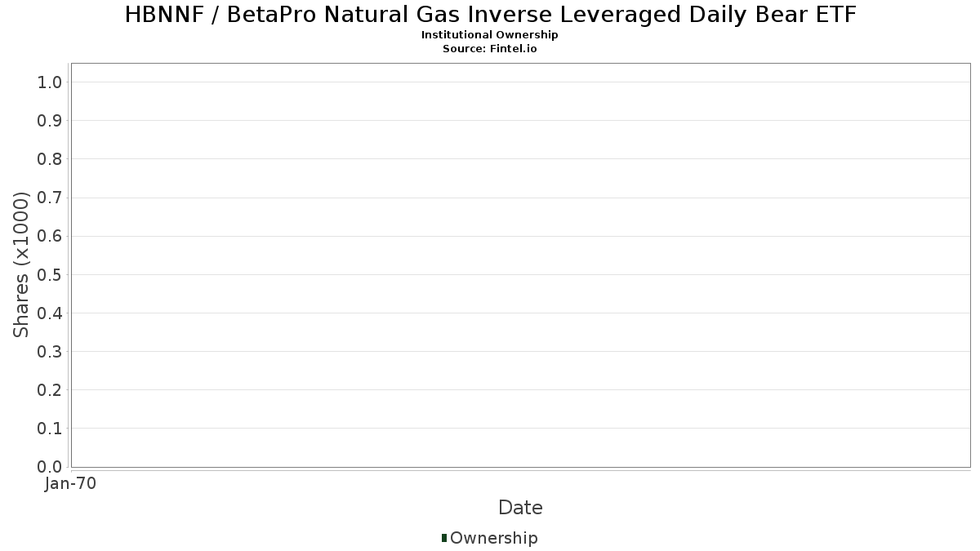The height and width of the screenshot is (551, 980).
Task: Click the Source: Fintel.io text
Action: point(490,48)
